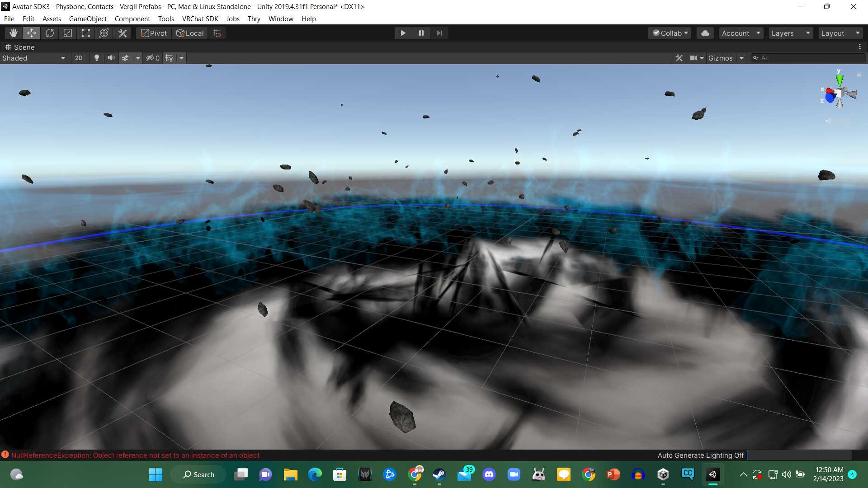This screenshot has height=488, width=868.
Task: Select the Hand tool
Action: pyautogui.click(x=14, y=33)
